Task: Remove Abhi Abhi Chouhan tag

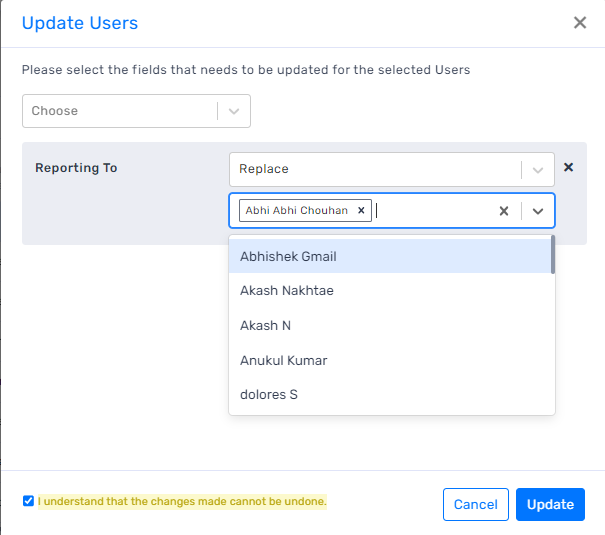Action: (x=361, y=210)
